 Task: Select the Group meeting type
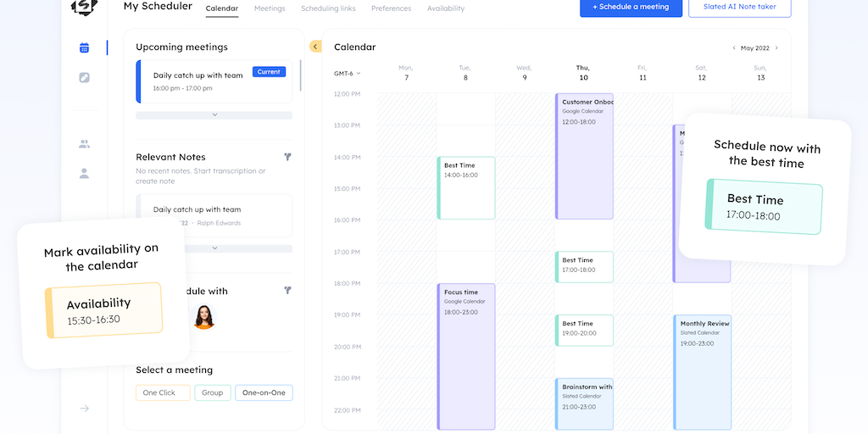click(x=213, y=392)
